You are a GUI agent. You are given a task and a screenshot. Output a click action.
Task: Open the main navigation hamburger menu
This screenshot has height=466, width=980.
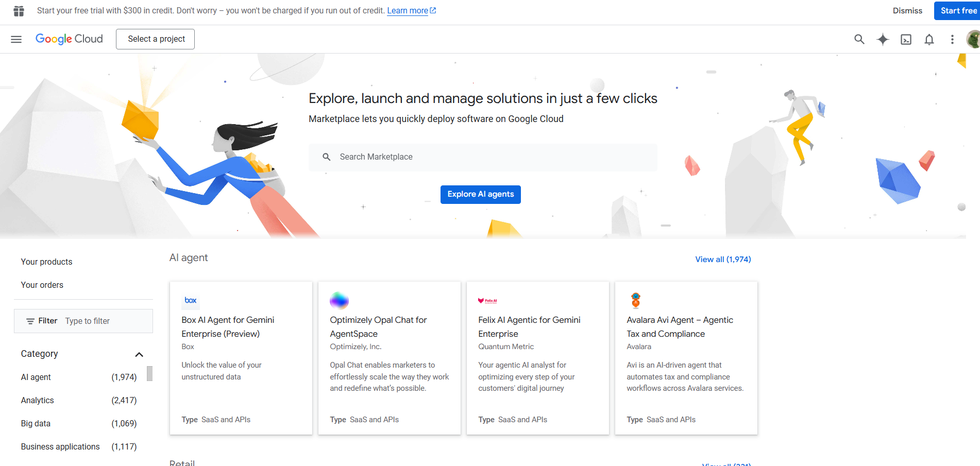(16, 39)
